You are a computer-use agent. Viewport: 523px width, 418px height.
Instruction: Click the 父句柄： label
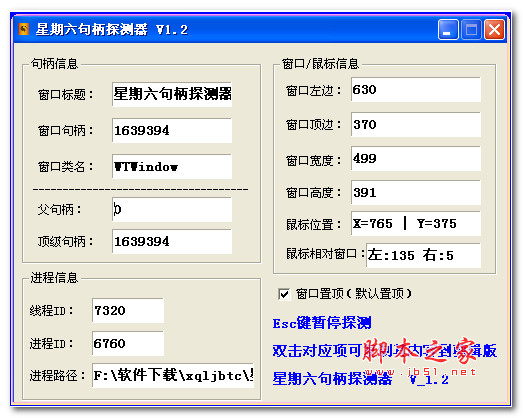pos(60,210)
